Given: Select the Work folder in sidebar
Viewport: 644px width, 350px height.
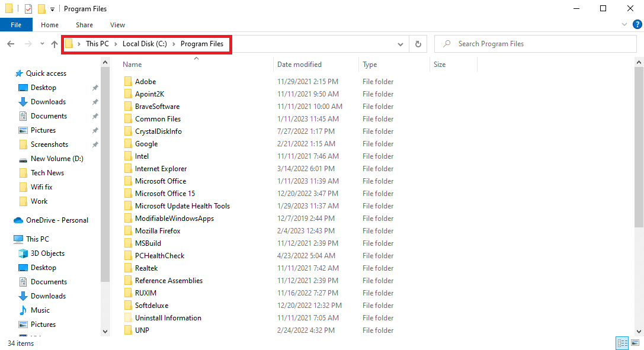Looking at the screenshot, I should [x=39, y=201].
